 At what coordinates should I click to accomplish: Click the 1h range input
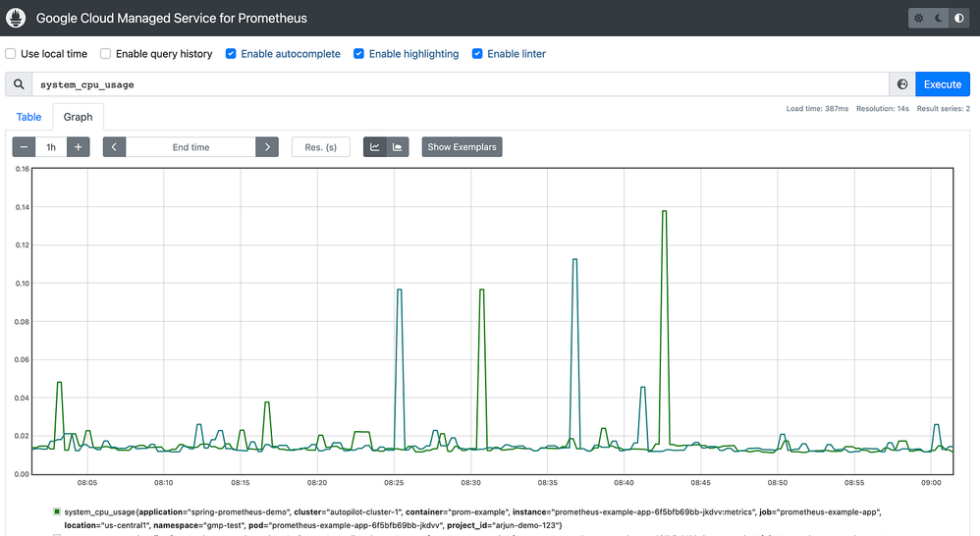(51, 147)
